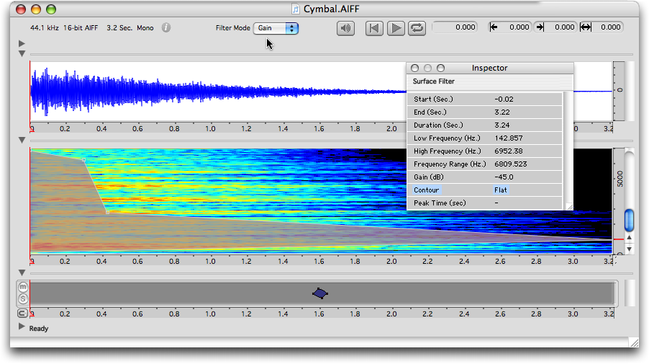Click the selection end marker icon
Image resolution: width=649 pixels, height=364 pixels.
coord(540,27)
